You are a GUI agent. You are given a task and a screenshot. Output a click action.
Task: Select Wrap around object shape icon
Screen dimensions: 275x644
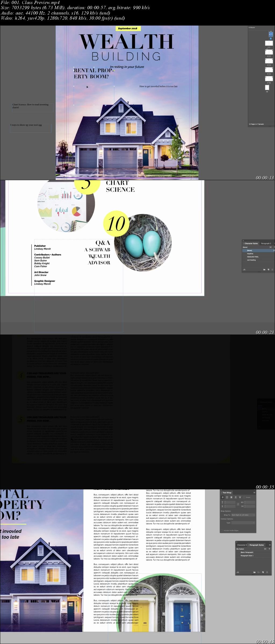231,497
